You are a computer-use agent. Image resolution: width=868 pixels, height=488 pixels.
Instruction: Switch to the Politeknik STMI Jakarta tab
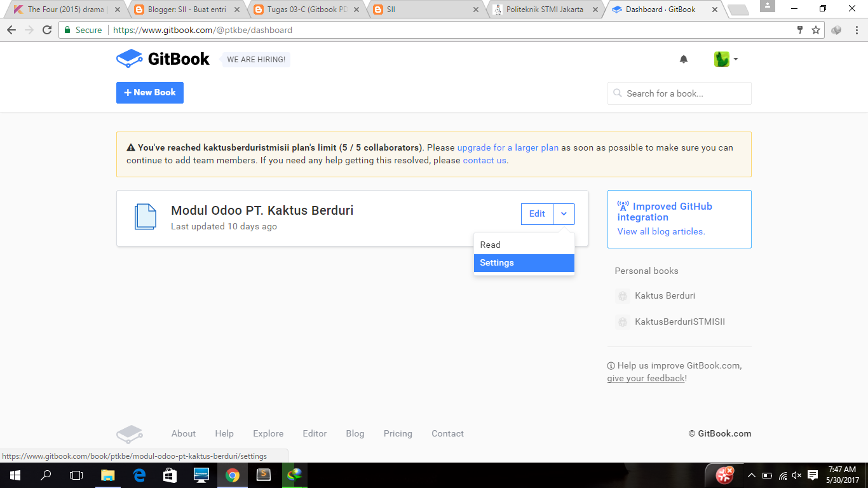click(x=545, y=10)
